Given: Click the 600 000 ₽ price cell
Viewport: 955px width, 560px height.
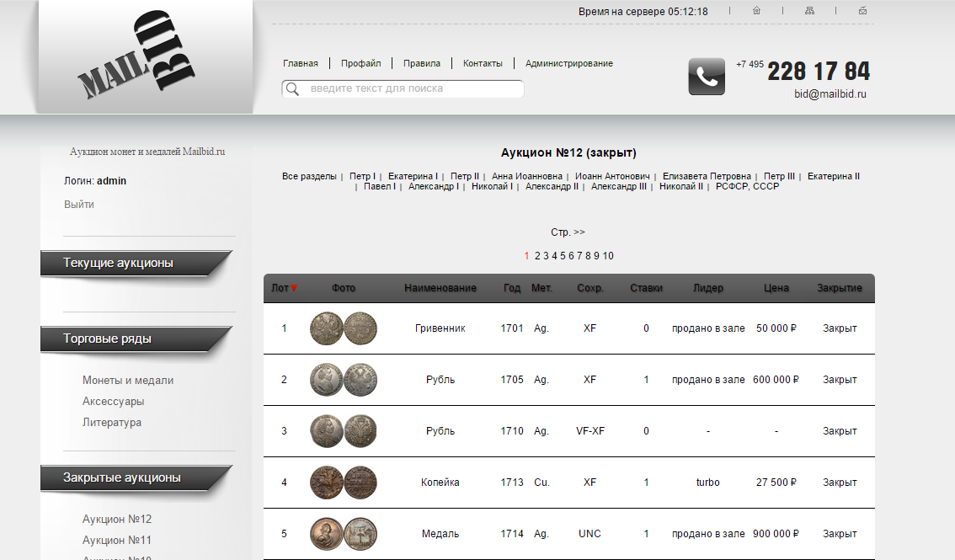Looking at the screenshot, I should tap(776, 380).
